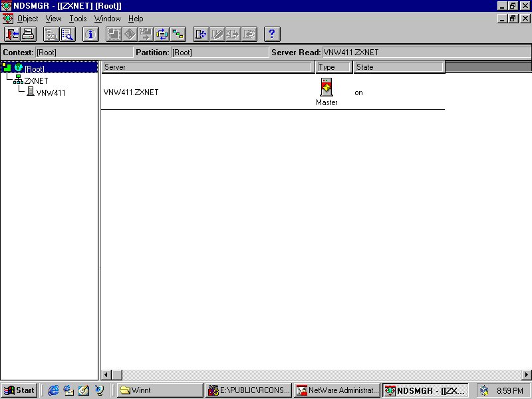Click the Master replica server icon

pos(327,87)
